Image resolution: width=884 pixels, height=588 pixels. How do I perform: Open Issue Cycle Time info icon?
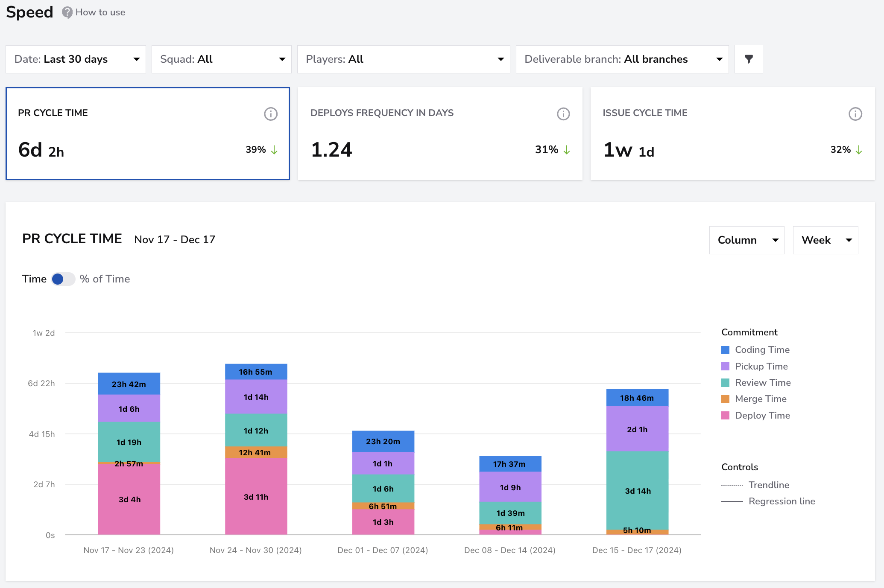855,114
